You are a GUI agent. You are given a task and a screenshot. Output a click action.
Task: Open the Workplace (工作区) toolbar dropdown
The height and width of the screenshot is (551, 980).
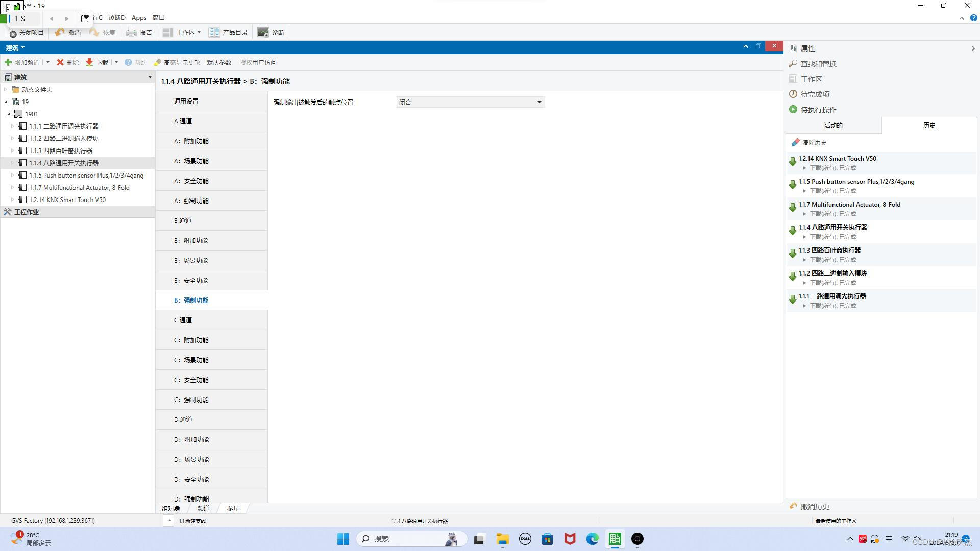tap(199, 33)
